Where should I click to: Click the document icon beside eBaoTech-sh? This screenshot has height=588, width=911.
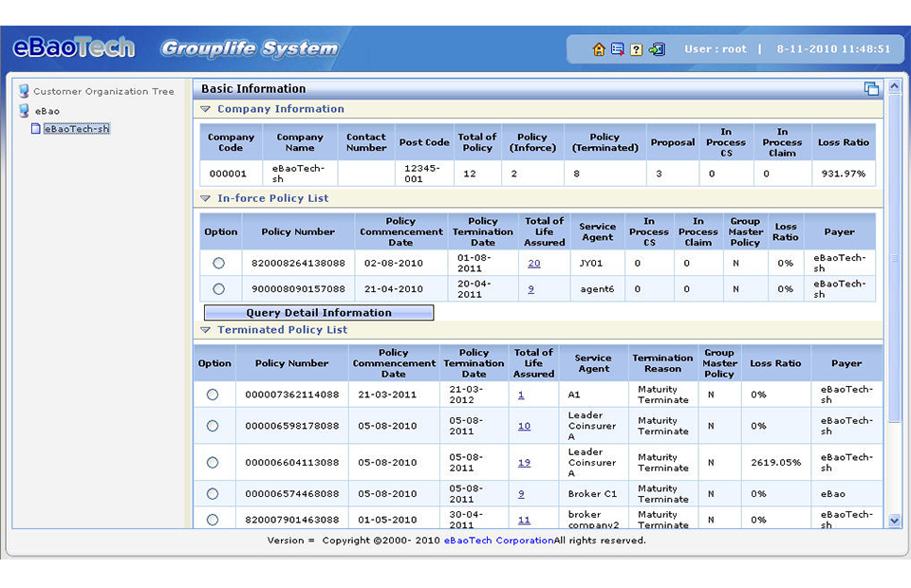(35, 128)
